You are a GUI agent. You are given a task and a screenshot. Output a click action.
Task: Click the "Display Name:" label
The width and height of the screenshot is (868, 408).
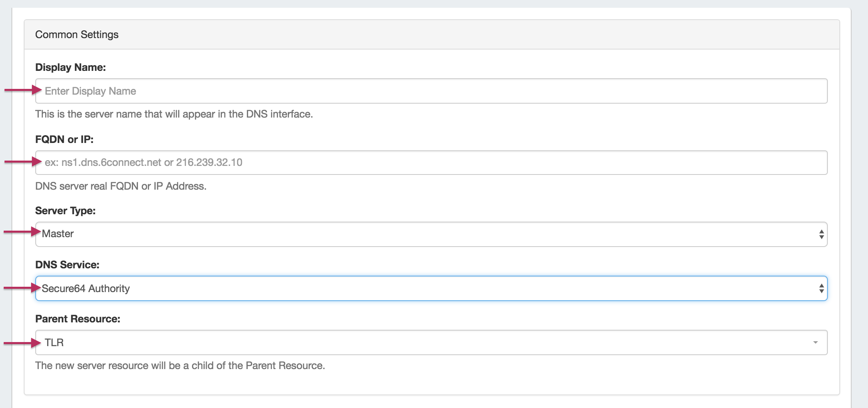70,67
